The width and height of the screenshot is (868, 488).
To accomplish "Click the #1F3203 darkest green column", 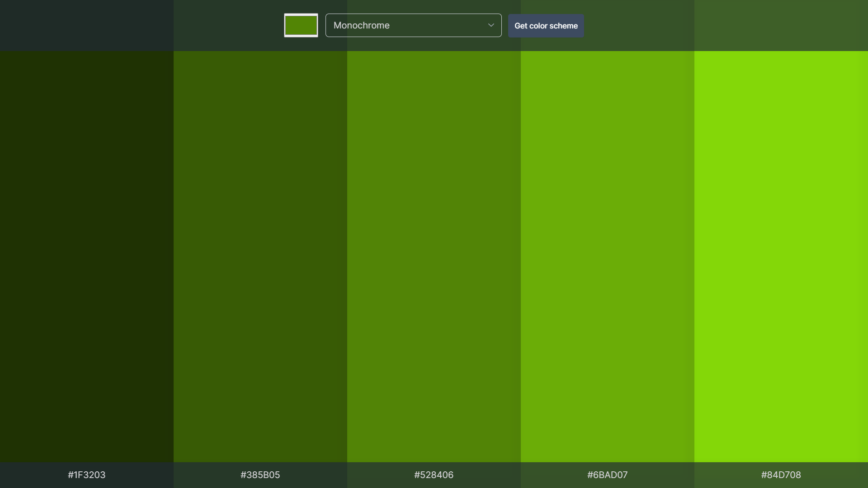I will 87,256.
